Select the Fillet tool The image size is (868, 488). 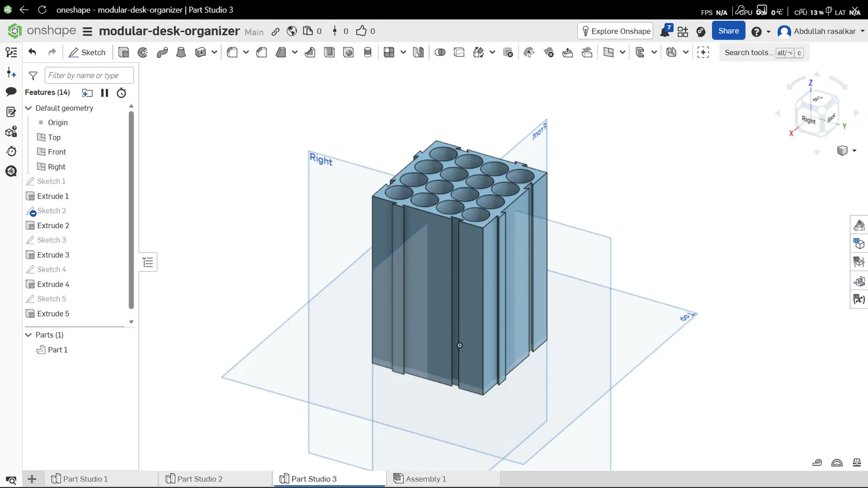pyautogui.click(x=232, y=53)
